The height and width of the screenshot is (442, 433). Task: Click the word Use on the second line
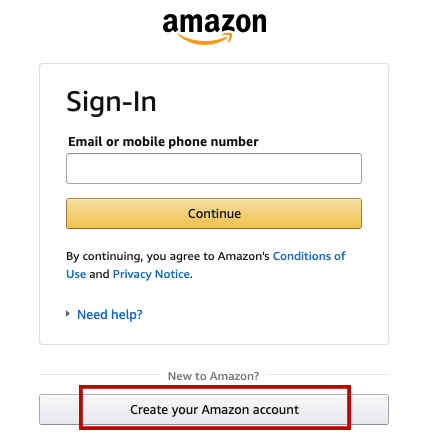(x=76, y=274)
